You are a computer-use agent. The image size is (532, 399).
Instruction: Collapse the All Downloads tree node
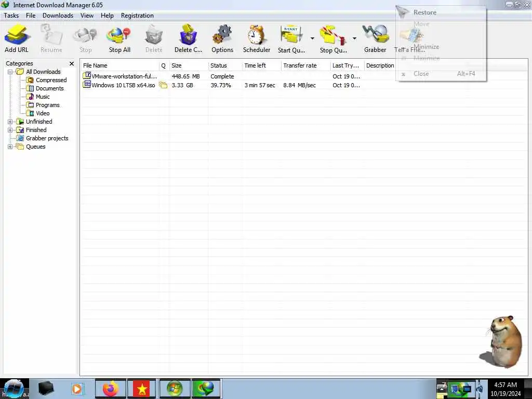10,72
